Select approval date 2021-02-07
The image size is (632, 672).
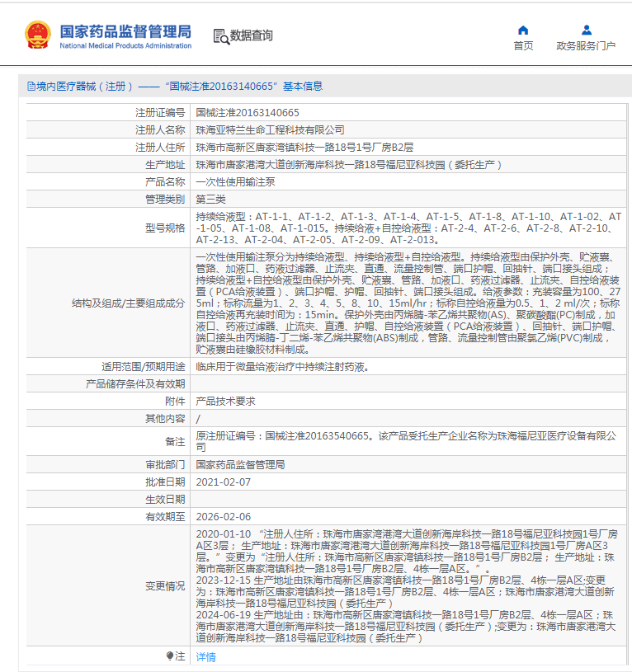(223, 482)
